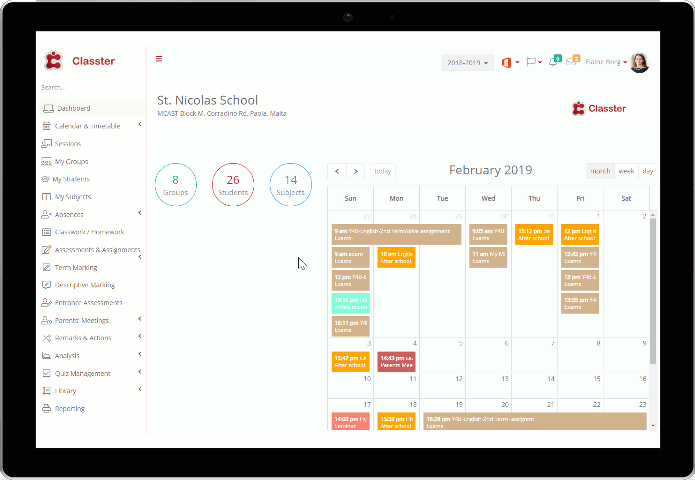
Task: Toggle the hamburger menu icon
Action: click(159, 59)
